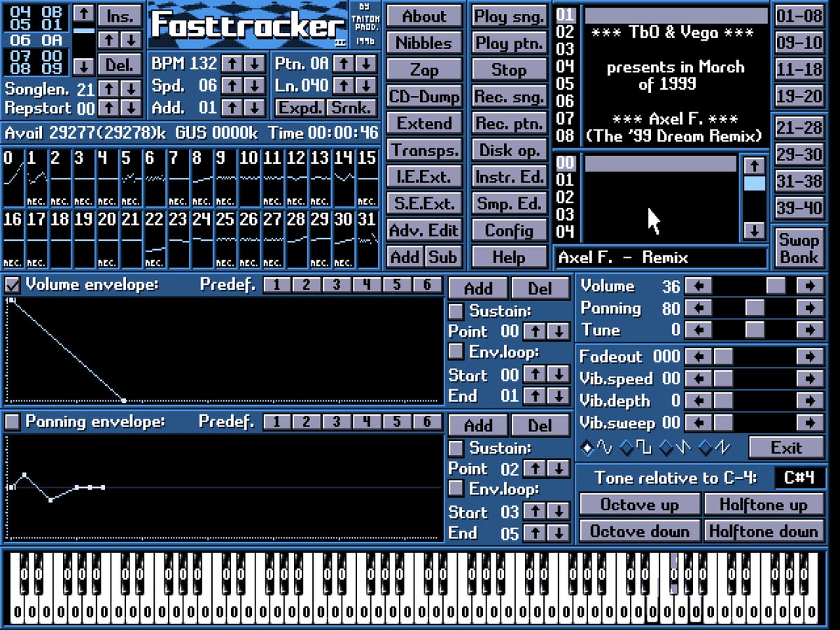The width and height of the screenshot is (840, 630).
Task: Show instrument bank 39-40
Action: (x=799, y=208)
